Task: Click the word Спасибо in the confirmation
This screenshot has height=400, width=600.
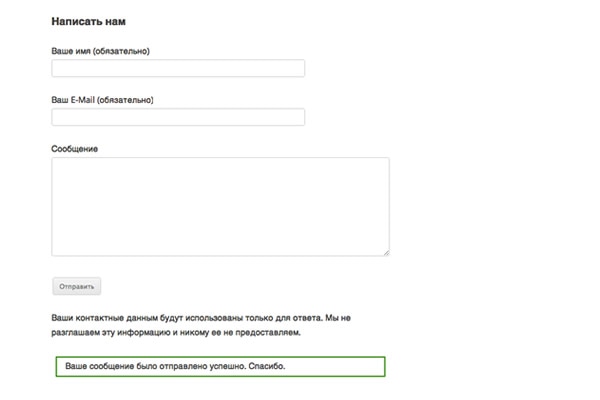Action: pos(265,366)
